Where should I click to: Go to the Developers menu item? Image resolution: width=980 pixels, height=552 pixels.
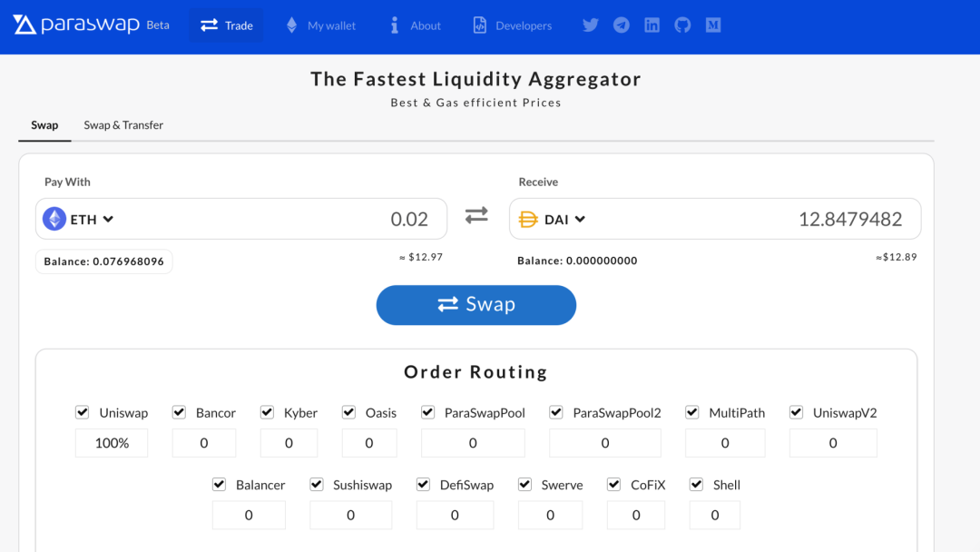coord(513,25)
